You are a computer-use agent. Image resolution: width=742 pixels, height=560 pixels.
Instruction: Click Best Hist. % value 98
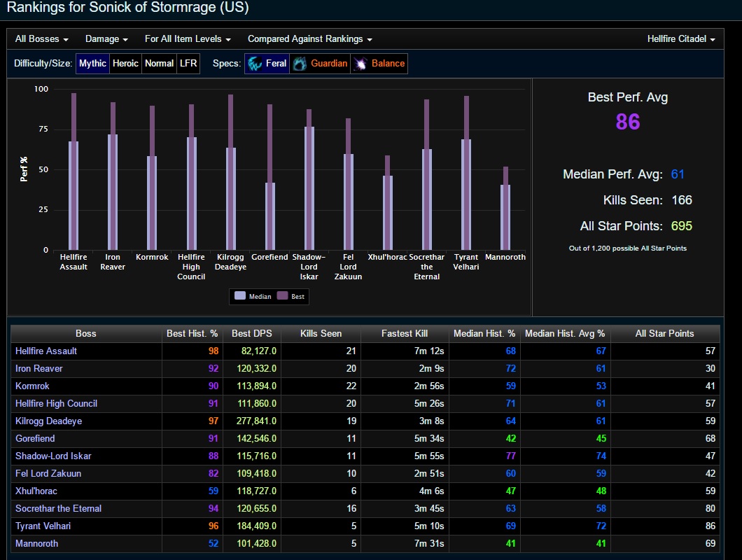click(x=213, y=351)
